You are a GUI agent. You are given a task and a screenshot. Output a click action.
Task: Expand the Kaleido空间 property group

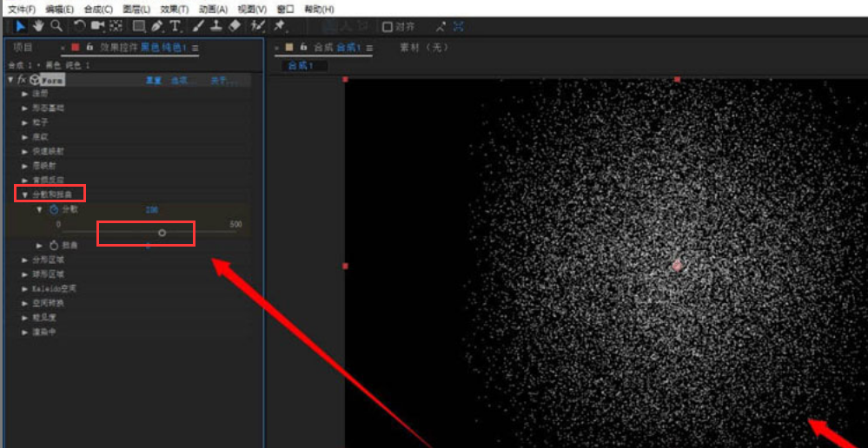click(24, 288)
